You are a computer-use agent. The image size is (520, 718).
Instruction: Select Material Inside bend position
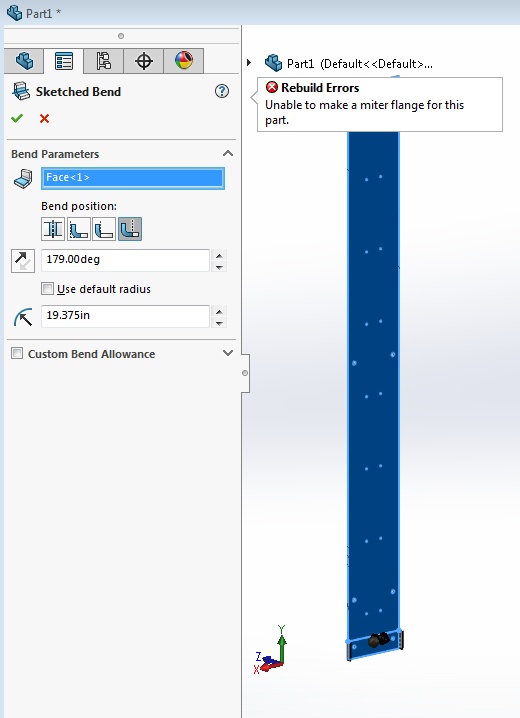click(79, 229)
